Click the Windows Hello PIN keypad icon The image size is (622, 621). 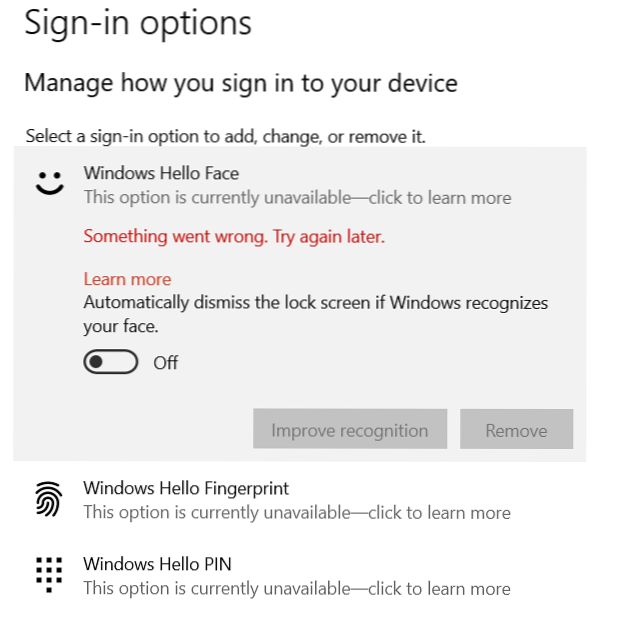tap(48, 574)
